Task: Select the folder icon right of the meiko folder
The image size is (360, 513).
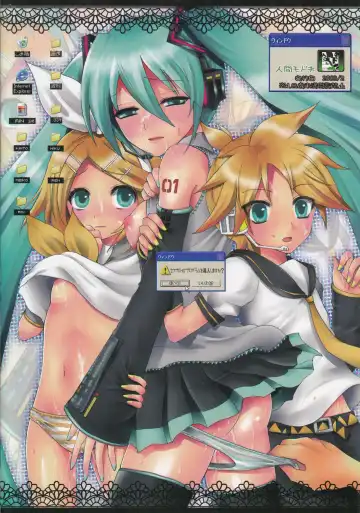Action: pyautogui.click(x=56, y=174)
